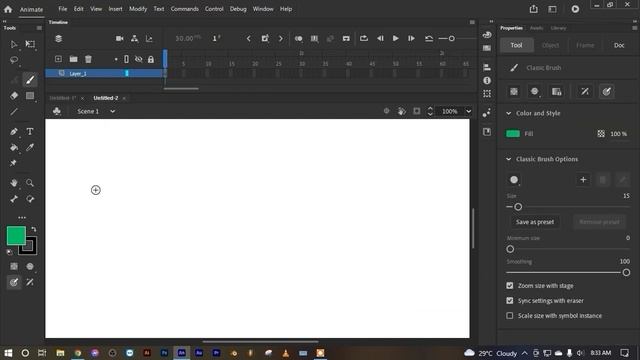The image size is (640, 360).
Task: Open the Properties panel options menu
Action: point(635,28)
